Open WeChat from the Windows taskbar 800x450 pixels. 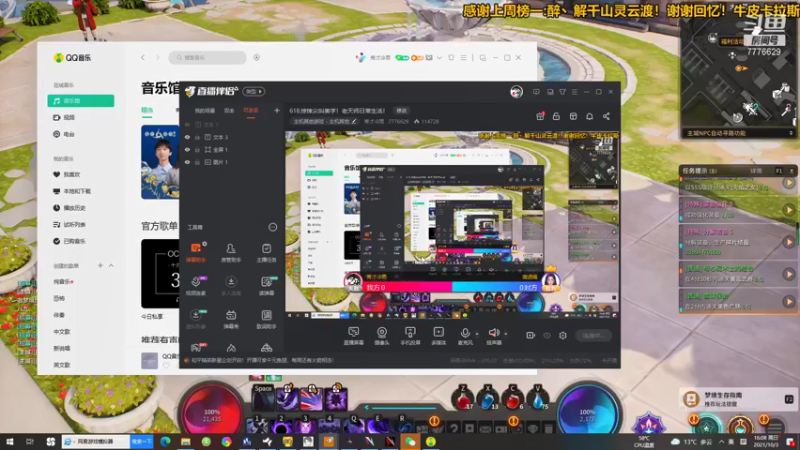click(410, 441)
